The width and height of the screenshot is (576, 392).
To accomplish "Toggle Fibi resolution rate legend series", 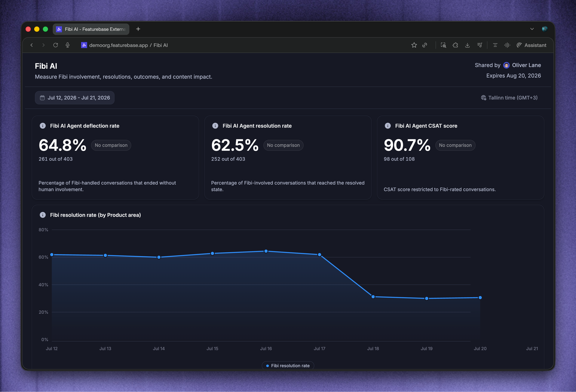I will coord(288,366).
